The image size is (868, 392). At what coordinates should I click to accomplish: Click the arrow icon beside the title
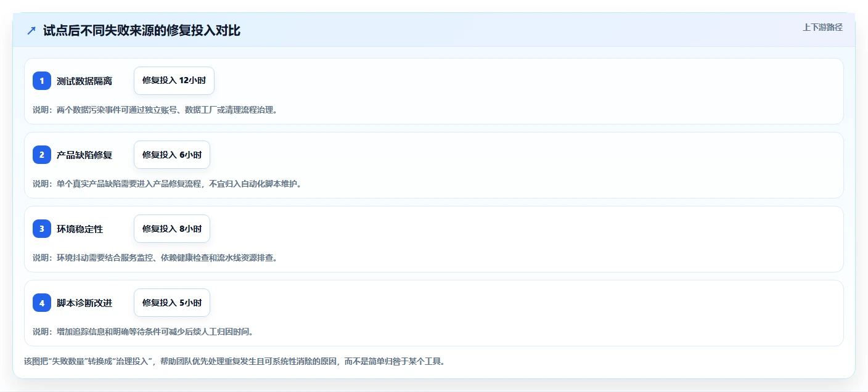pos(31,30)
